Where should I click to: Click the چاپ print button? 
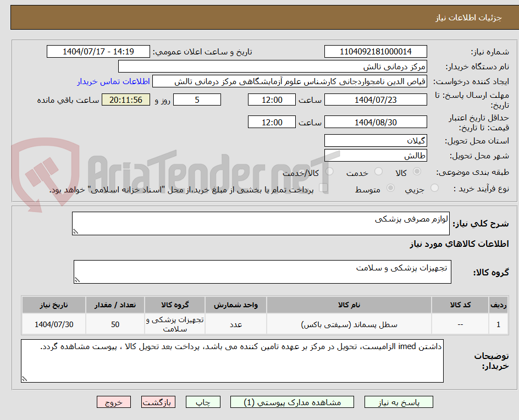(203, 402)
